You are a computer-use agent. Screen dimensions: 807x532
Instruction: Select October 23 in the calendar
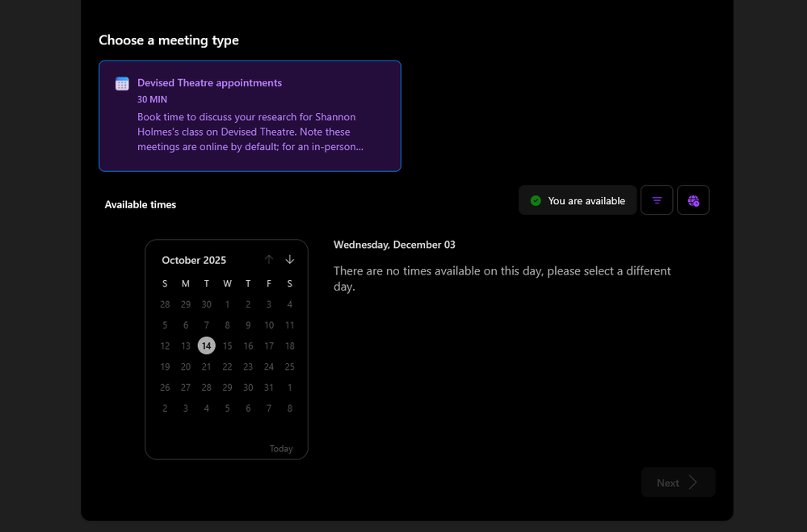point(248,367)
